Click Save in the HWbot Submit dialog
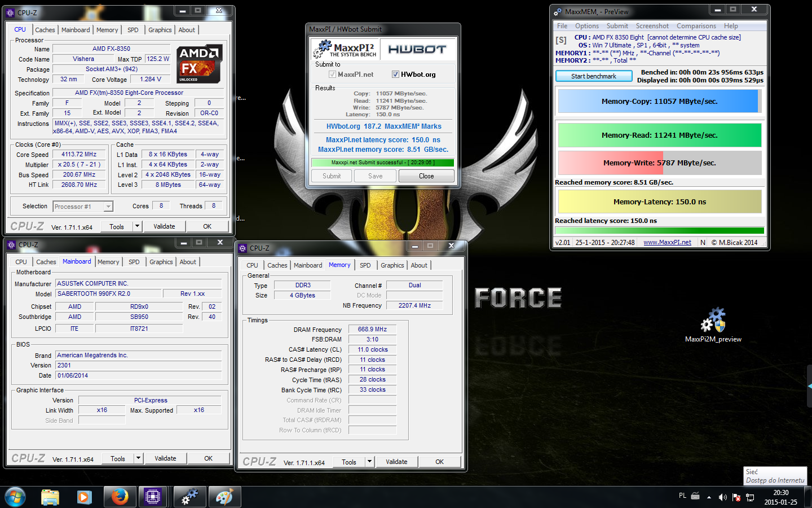The height and width of the screenshot is (508, 812). click(376, 176)
